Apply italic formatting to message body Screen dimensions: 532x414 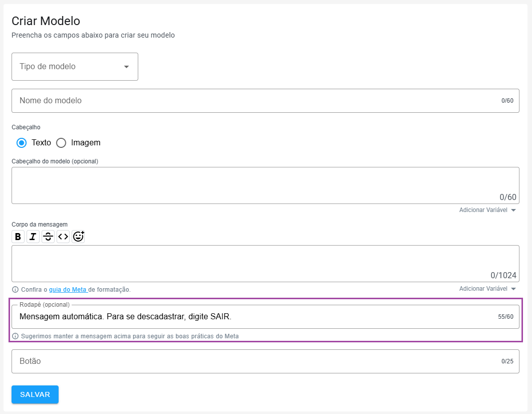click(x=33, y=237)
